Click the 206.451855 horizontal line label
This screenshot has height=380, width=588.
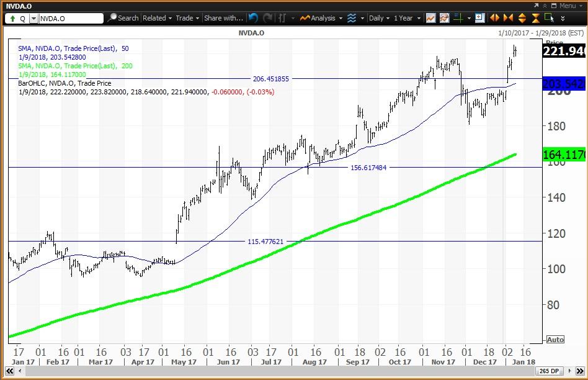[271, 79]
